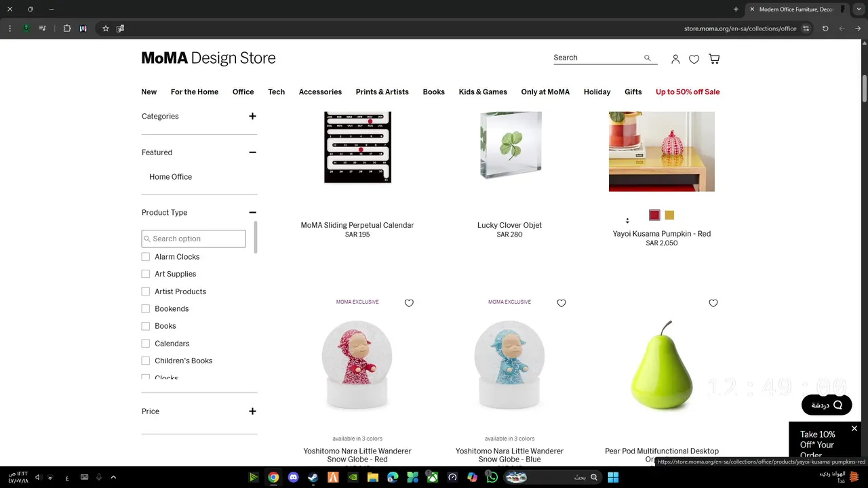Screen dimensions: 868x488
Task: Check the Calendars filter
Action: [x=145, y=344]
